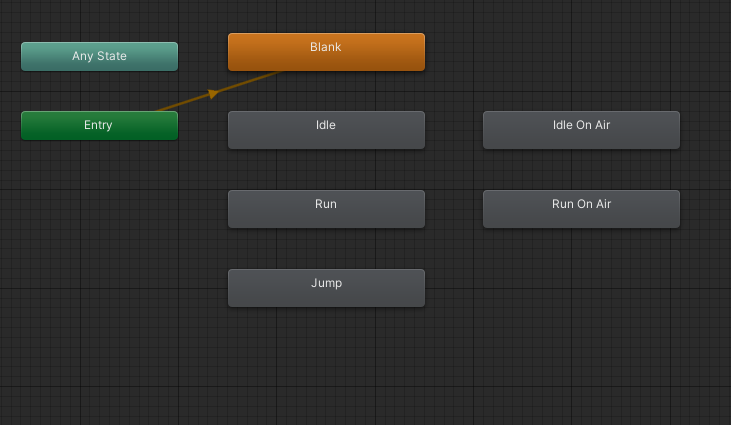Select the Idle animation state

[x=326, y=130]
